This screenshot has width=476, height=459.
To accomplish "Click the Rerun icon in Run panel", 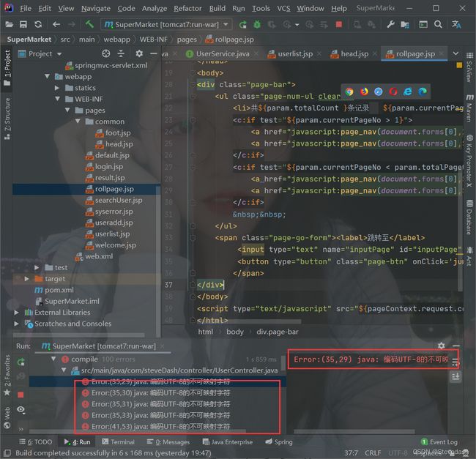I will [21, 362].
